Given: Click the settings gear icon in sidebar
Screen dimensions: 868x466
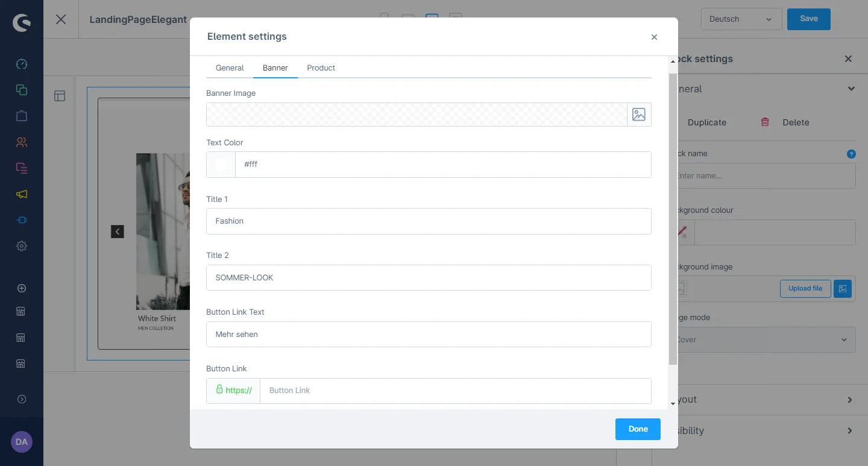Looking at the screenshot, I should coord(22,246).
